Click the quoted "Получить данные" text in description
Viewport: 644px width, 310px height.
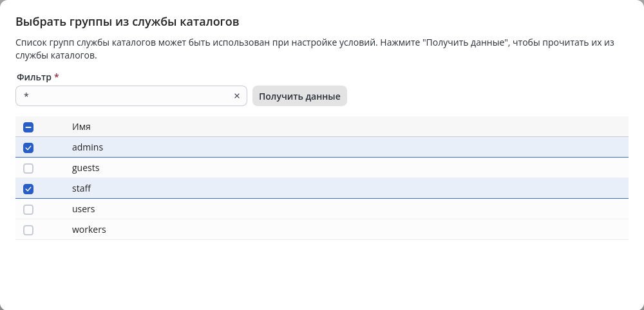point(466,42)
